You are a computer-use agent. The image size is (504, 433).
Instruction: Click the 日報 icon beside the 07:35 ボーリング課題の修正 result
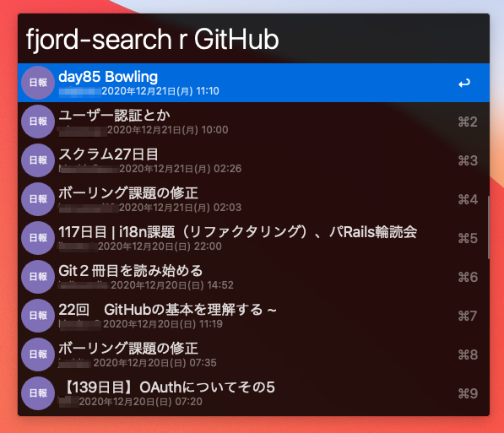[38, 355]
